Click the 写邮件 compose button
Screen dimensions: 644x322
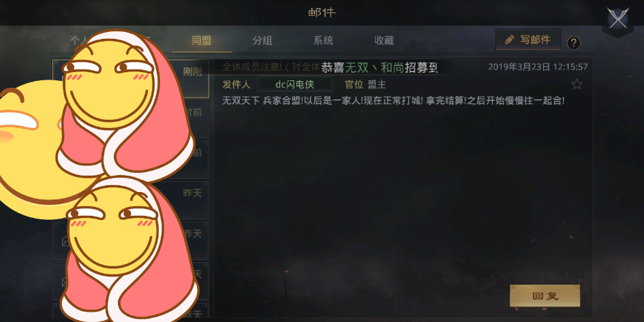click(x=528, y=39)
